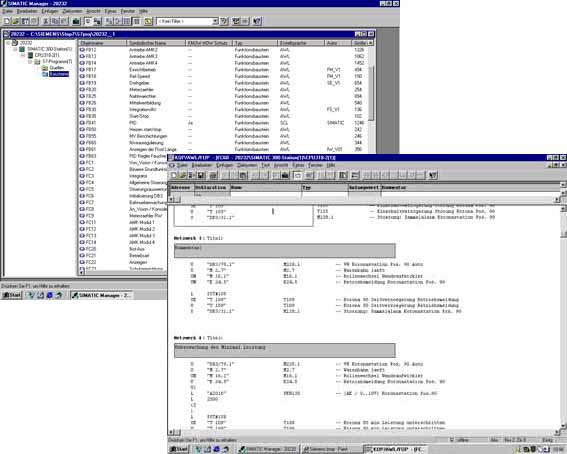
Task: Click filter settings icon beside the filter box
Action: click(224, 21)
